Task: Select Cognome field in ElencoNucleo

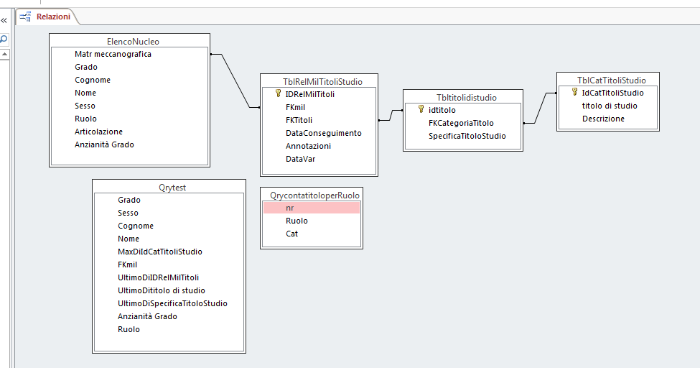Action: tap(92, 80)
